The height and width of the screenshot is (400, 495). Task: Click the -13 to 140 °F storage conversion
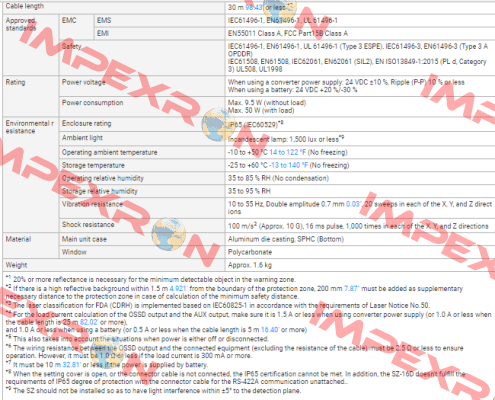(x=289, y=165)
